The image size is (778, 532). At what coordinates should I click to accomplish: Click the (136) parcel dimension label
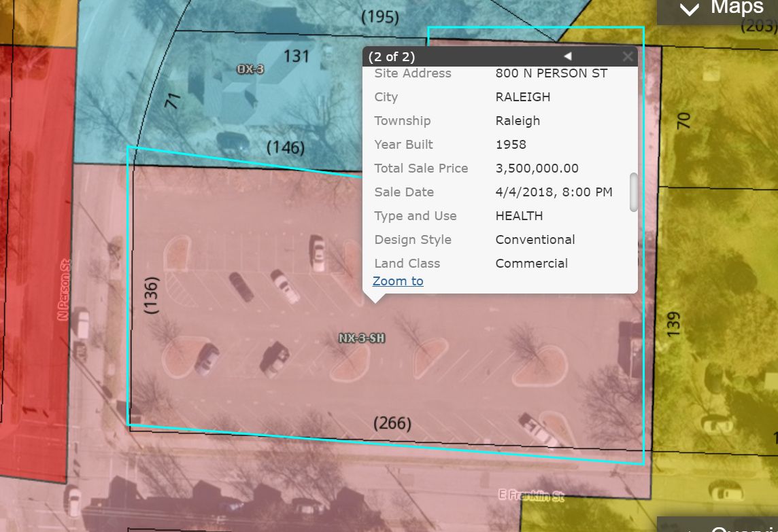coord(152,294)
